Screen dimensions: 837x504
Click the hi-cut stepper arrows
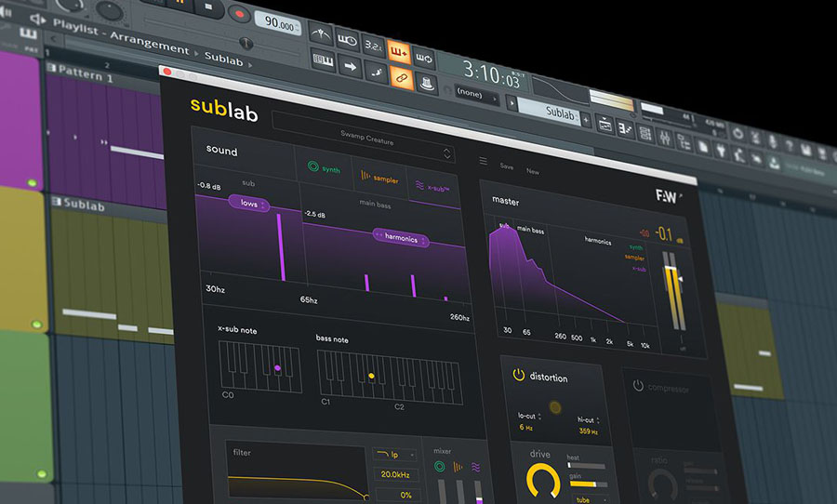[x=598, y=420]
